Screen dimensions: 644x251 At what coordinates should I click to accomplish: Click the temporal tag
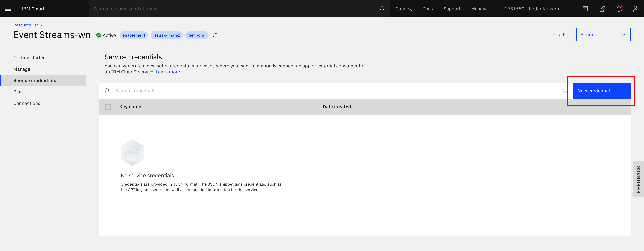(197, 35)
